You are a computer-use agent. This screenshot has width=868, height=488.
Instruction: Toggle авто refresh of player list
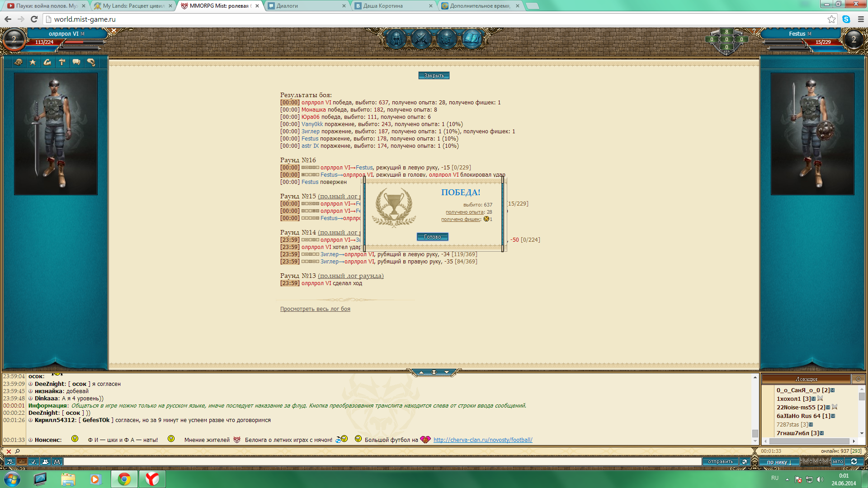coord(838,462)
